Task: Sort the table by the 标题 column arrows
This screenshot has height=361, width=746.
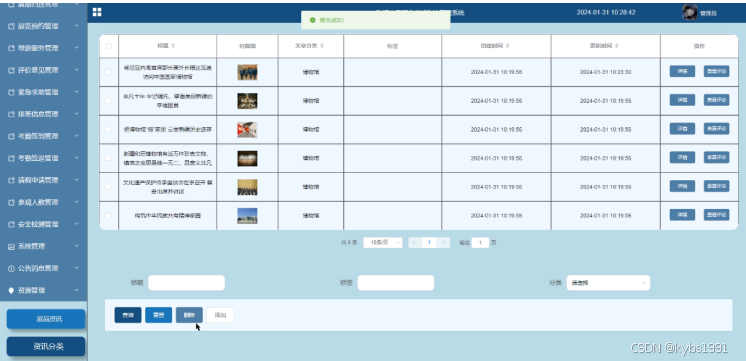Action: point(173,46)
